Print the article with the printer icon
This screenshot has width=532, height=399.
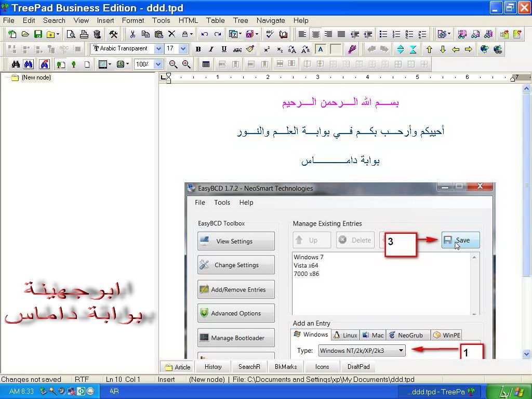point(84,34)
